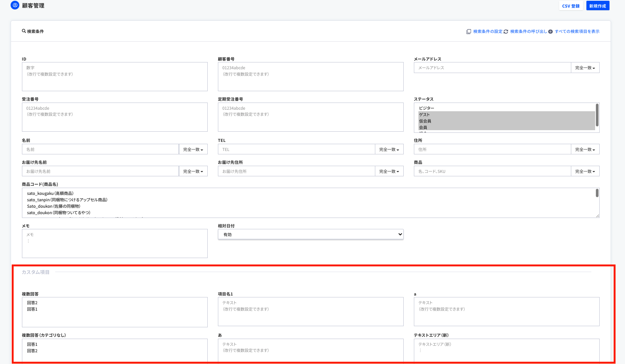
Task: Expand the 完全一致 dropdown beside 名前
Action: tap(193, 149)
